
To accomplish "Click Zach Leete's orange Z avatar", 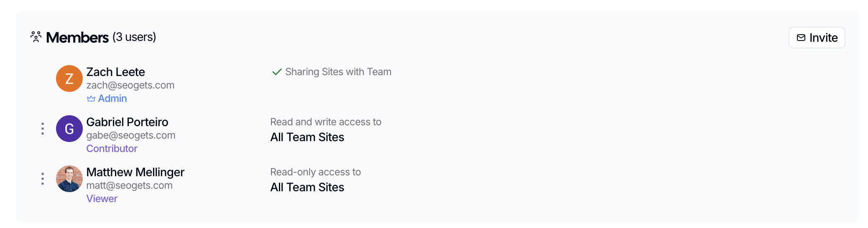I will pos(69,79).
